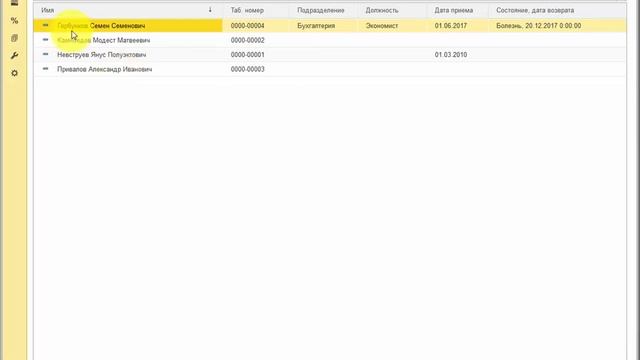Click the row icon beside Семен Семенович

pyautogui.click(x=45, y=25)
